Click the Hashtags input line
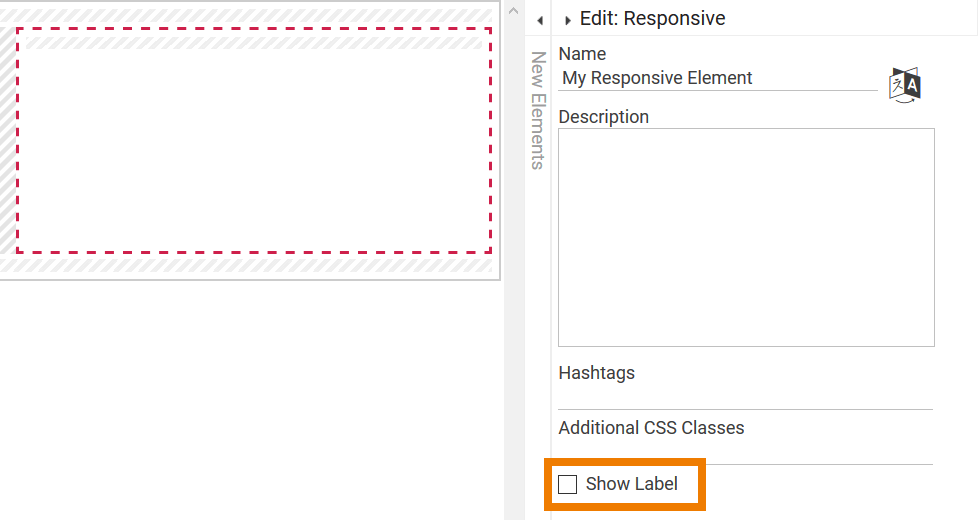 (745, 398)
